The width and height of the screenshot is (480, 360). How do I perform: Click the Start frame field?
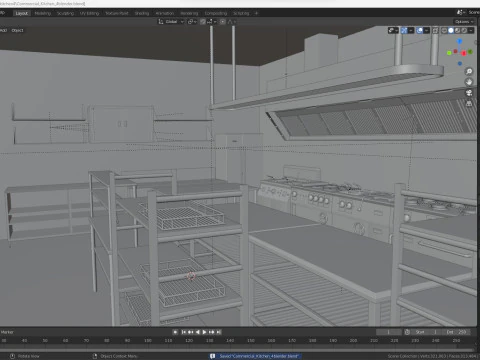coord(427,332)
